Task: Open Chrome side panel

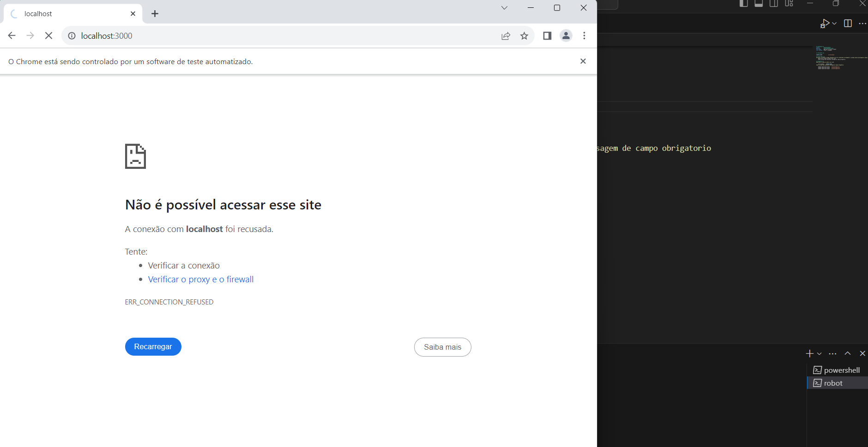Action: (547, 36)
